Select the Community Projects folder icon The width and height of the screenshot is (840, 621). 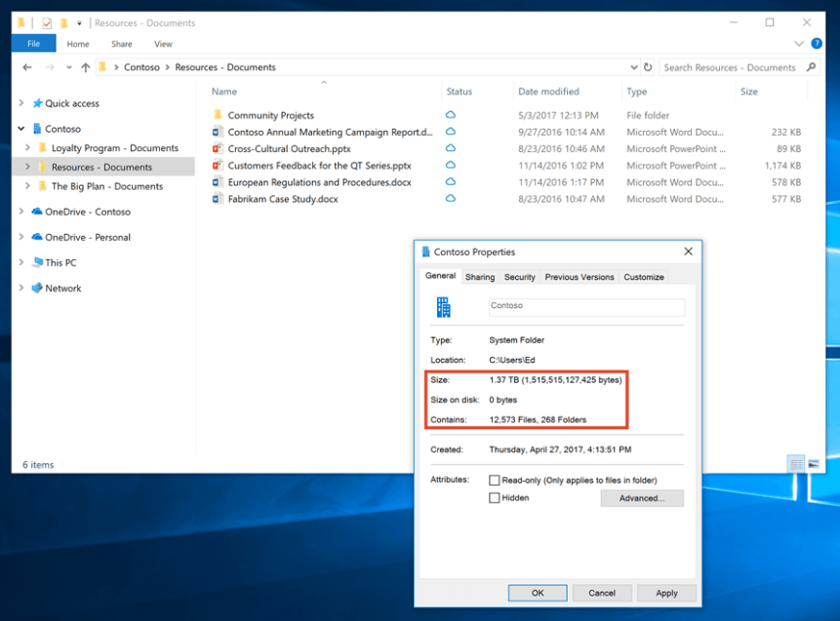pyautogui.click(x=218, y=115)
